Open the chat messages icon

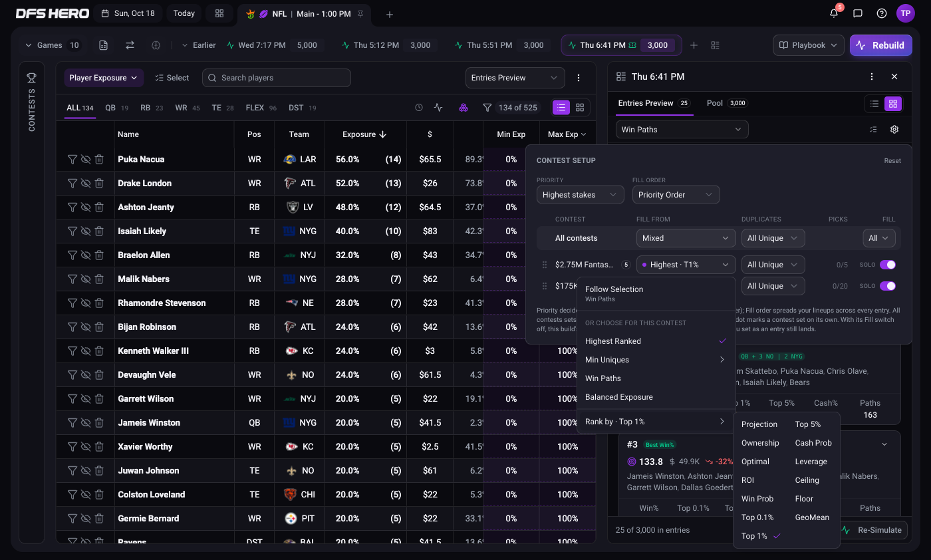tap(858, 13)
